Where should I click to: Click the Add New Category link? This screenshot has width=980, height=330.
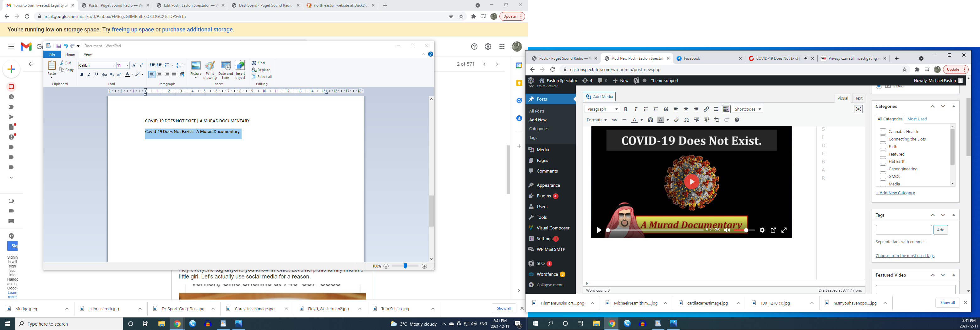(895, 193)
